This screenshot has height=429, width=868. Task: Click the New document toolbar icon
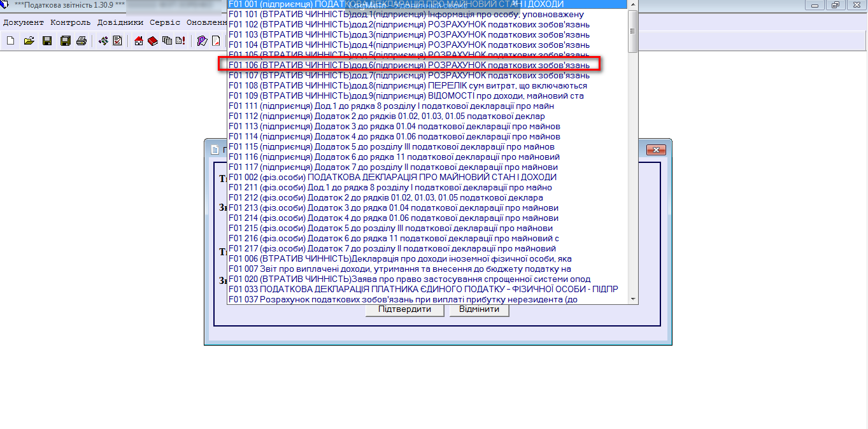[x=10, y=41]
